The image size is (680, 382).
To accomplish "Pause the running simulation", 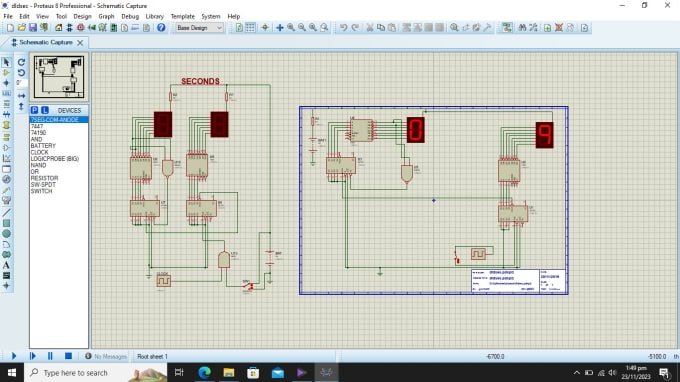I will [x=50, y=356].
